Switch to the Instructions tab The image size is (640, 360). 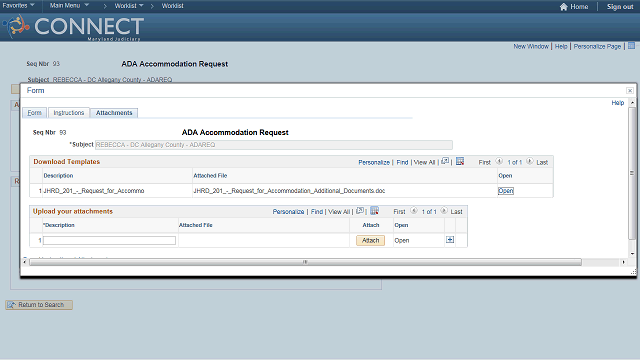pyautogui.click(x=69, y=113)
